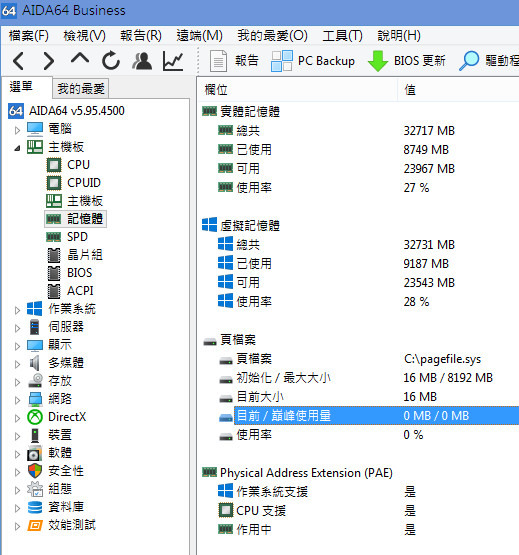Open the 遠端(M) menu
The width and height of the screenshot is (519, 555).
click(200, 36)
